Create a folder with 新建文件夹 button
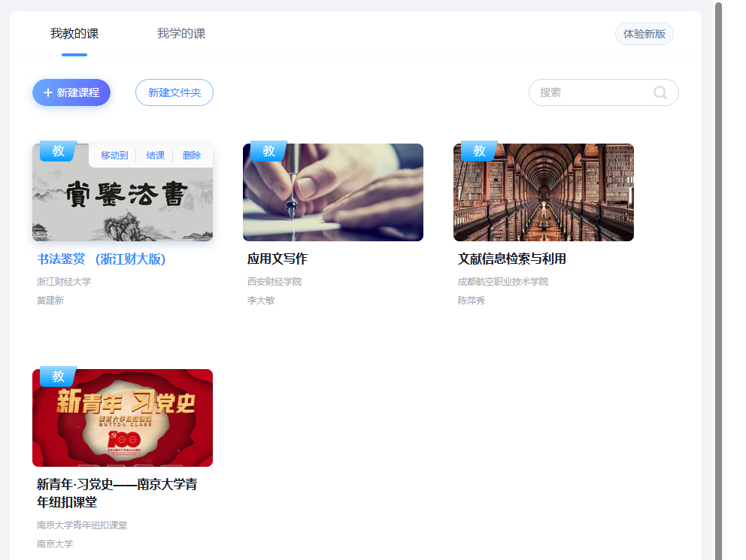The height and width of the screenshot is (560, 746). pyautogui.click(x=174, y=92)
